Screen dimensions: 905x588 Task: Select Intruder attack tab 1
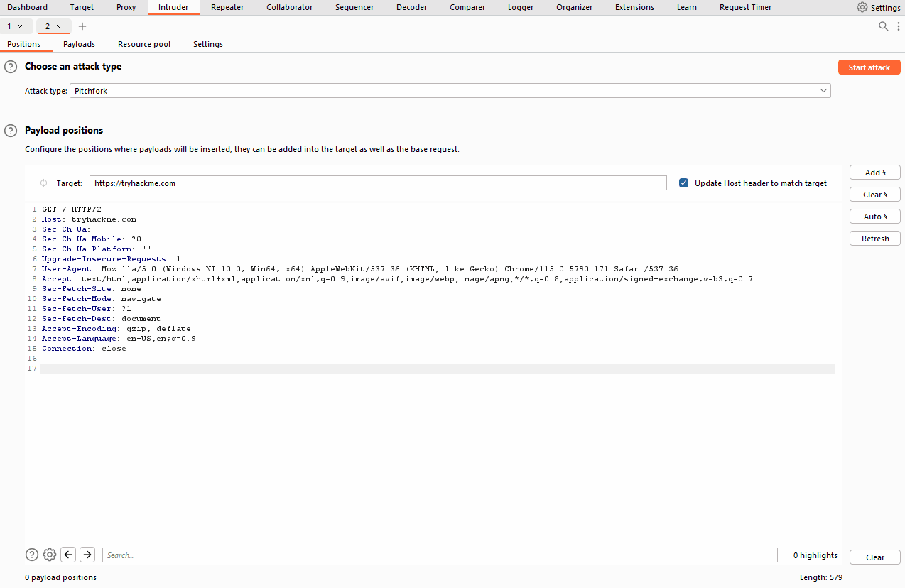11,26
